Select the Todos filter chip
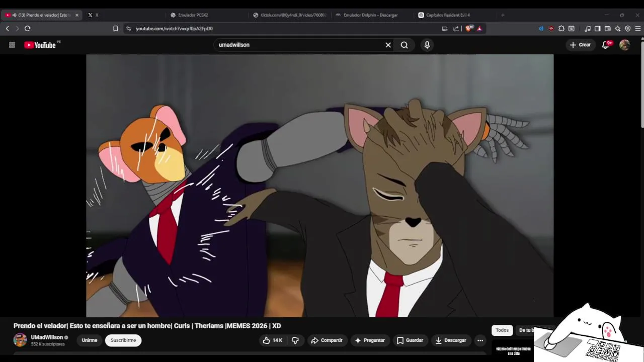 [502, 330]
